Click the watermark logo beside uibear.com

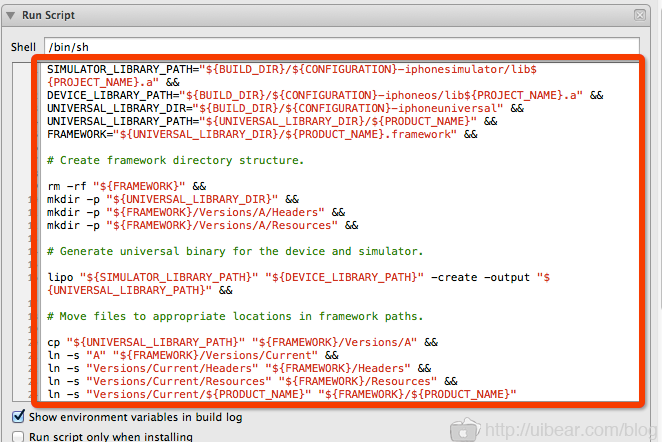click(x=466, y=428)
